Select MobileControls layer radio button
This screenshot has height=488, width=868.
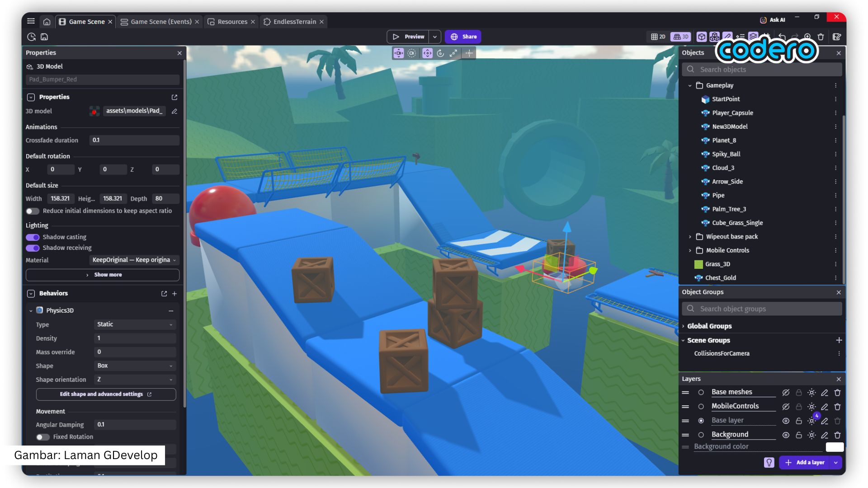pyautogui.click(x=701, y=407)
